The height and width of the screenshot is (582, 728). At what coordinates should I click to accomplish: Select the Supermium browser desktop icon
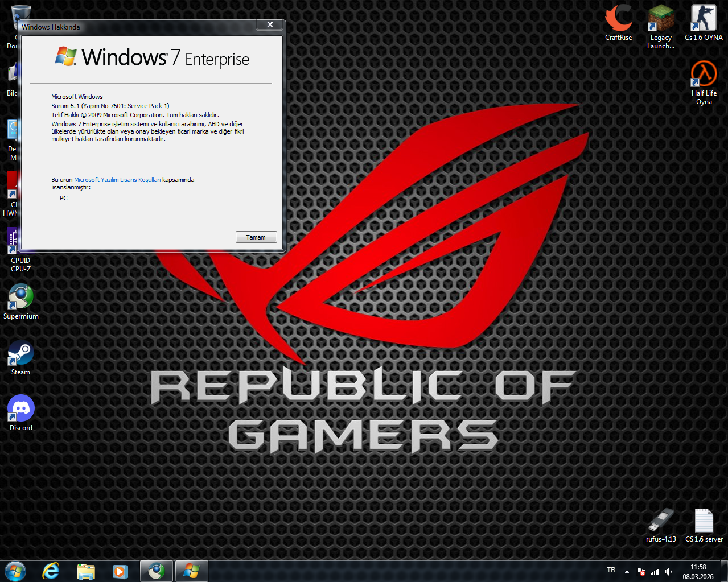(20, 302)
